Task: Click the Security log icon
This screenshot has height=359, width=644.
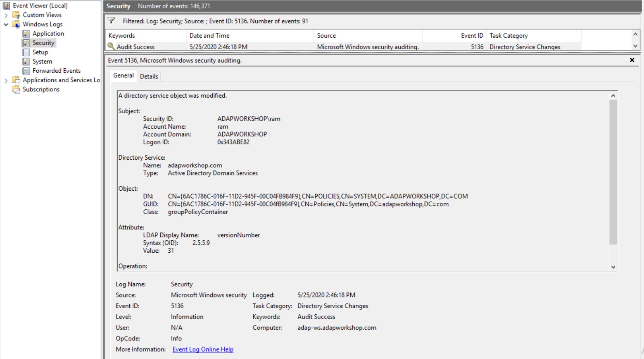Action: [26, 43]
